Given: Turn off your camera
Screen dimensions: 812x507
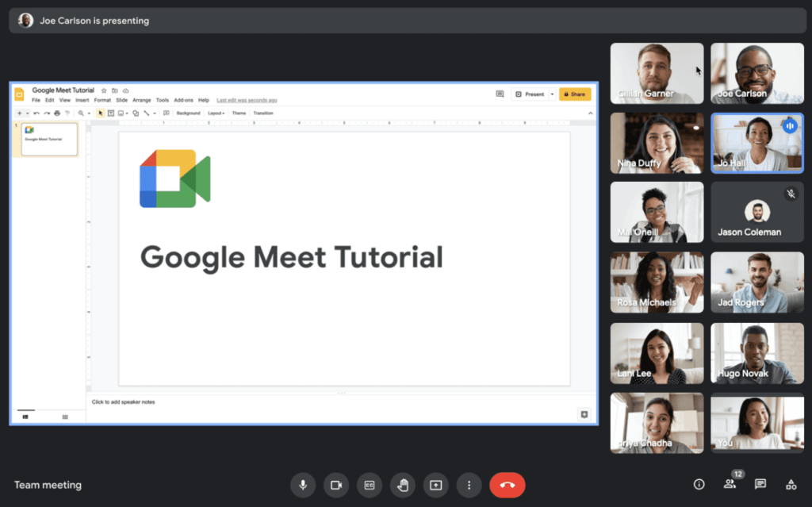Looking at the screenshot, I should tap(335, 485).
